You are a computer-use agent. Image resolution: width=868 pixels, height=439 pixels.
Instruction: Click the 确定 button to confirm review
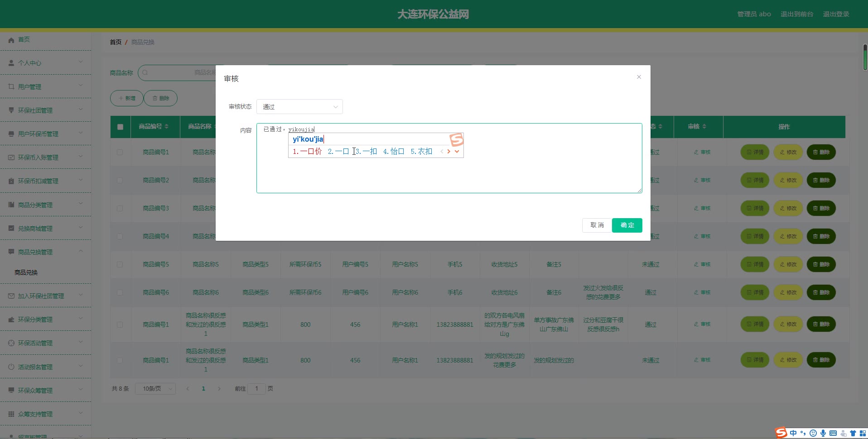coord(627,225)
